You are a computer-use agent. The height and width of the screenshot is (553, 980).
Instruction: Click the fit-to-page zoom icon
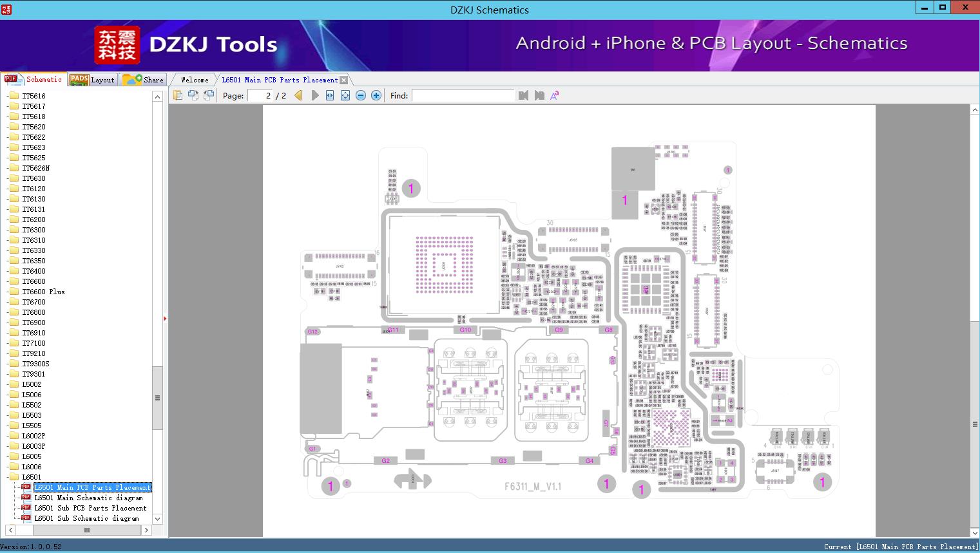(x=345, y=95)
